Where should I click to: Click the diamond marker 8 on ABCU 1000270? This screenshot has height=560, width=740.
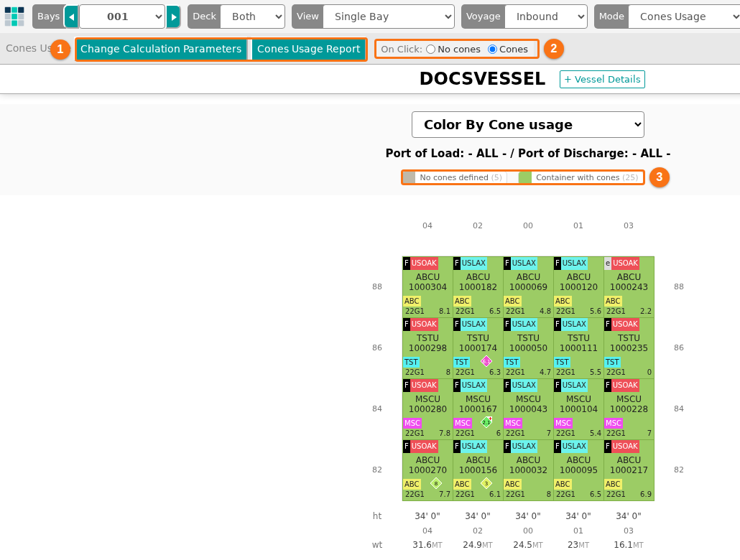click(x=436, y=483)
